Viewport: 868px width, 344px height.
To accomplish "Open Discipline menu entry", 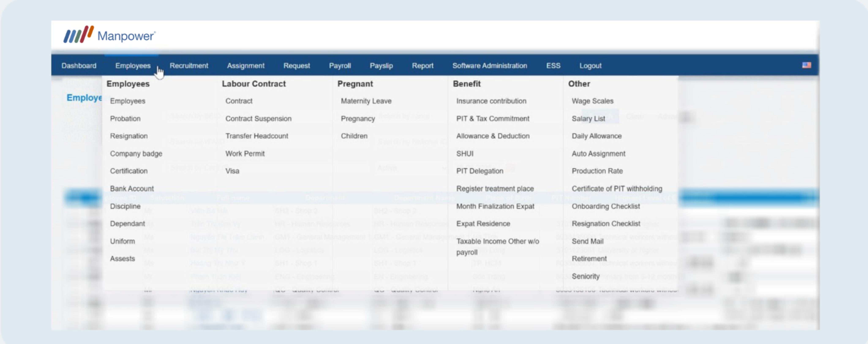I will (x=125, y=206).
